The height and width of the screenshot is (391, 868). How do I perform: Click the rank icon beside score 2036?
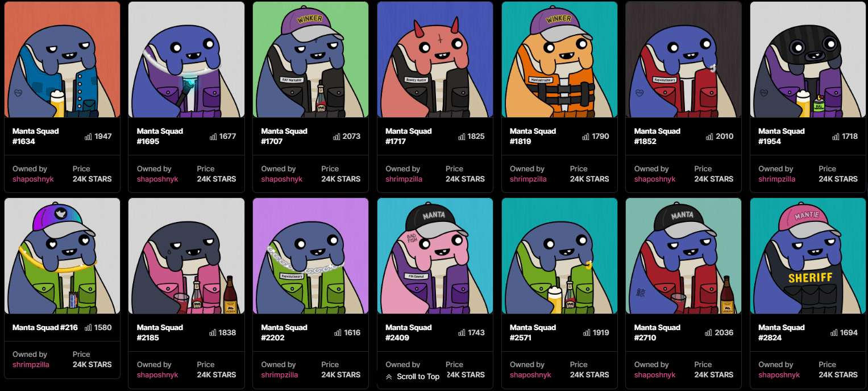click(710, 333)
